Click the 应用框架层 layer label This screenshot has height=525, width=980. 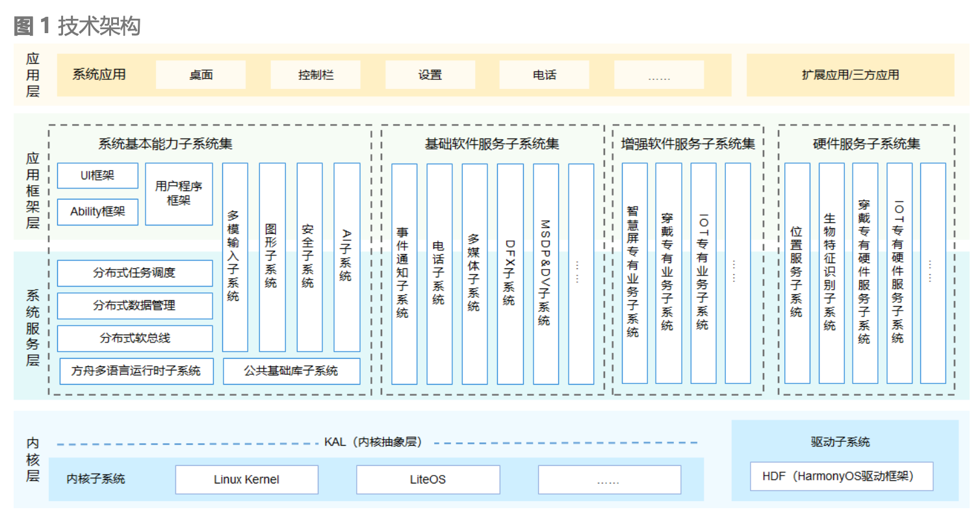32,191
